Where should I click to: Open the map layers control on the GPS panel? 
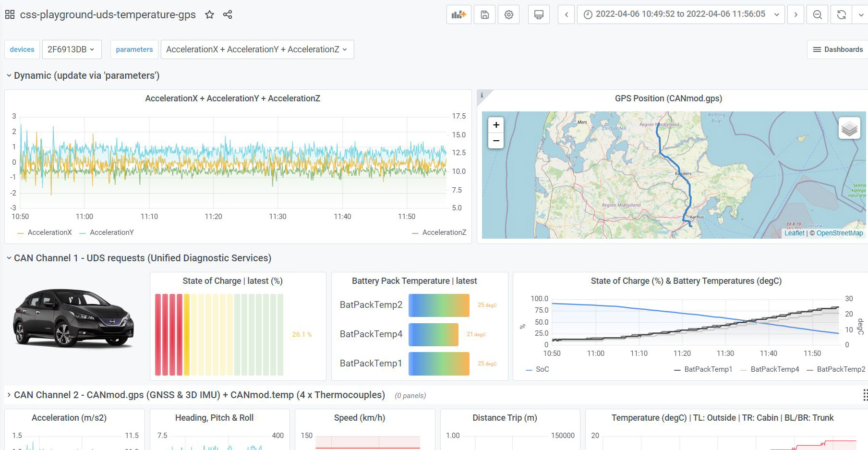[x=849, y=128]
